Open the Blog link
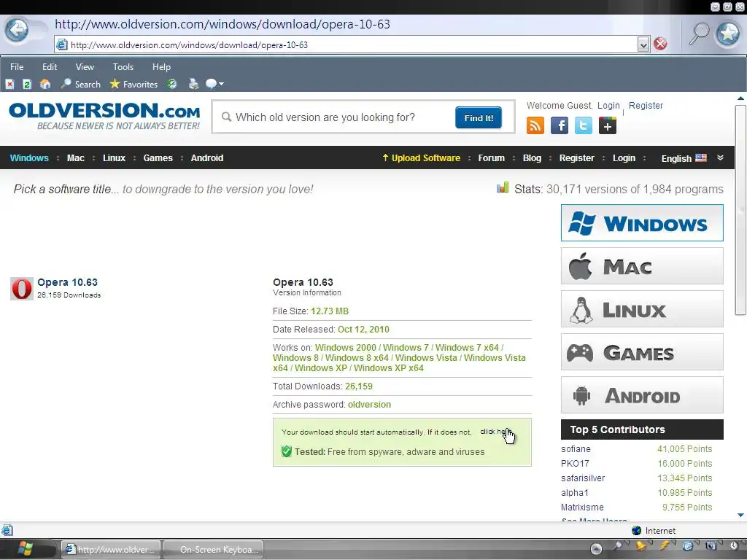747x560 pixels. [x=532, y=158]
